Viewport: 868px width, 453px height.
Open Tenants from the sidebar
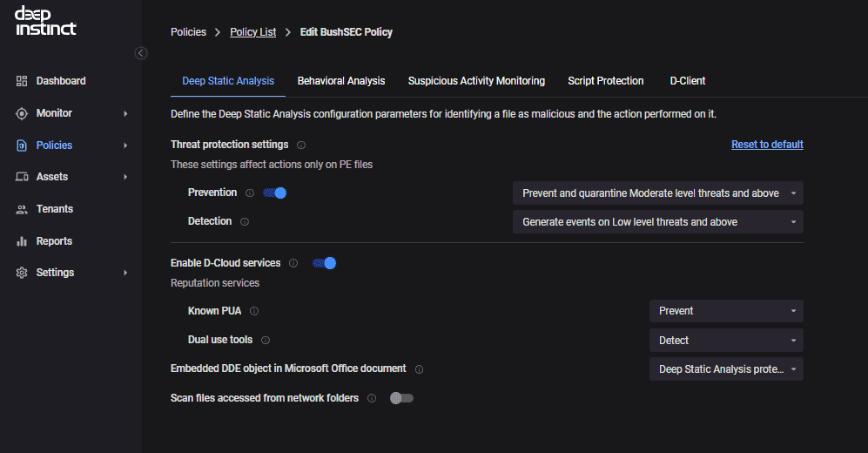coord(54,209)
